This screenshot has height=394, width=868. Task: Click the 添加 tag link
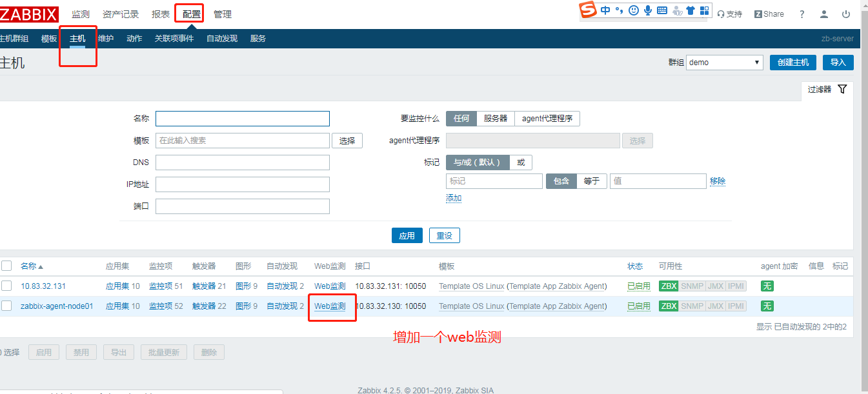454,199
